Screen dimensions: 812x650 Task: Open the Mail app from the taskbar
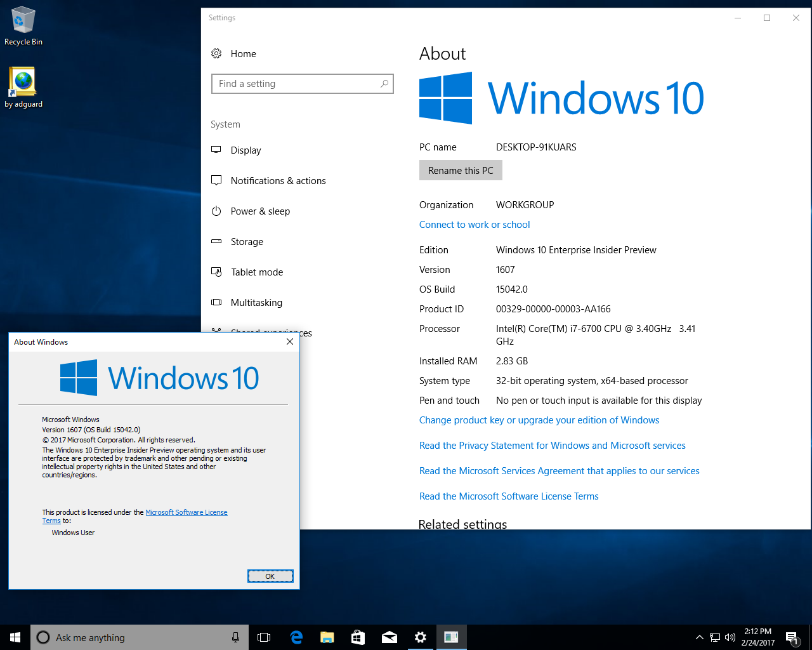[x=389, y=637]
